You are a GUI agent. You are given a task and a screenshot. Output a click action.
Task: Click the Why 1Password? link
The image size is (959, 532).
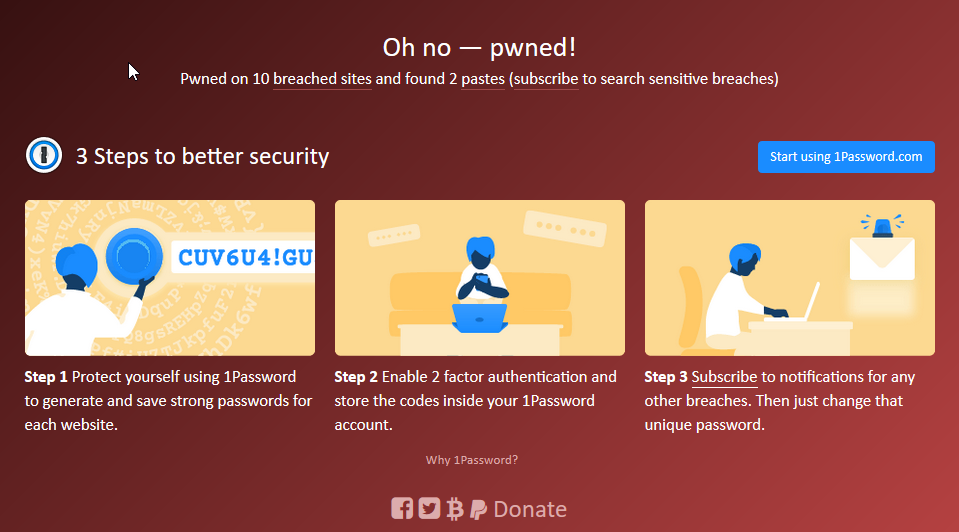click(472, 460)
